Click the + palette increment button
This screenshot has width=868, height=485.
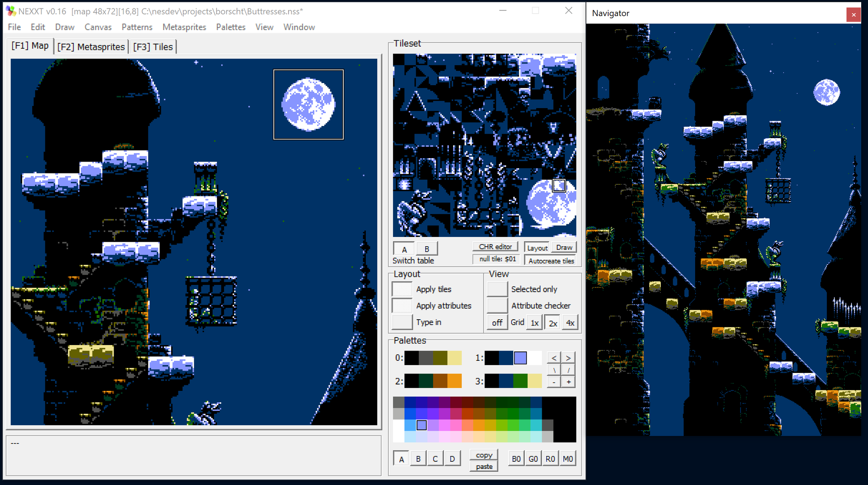(x=568, y=381)
